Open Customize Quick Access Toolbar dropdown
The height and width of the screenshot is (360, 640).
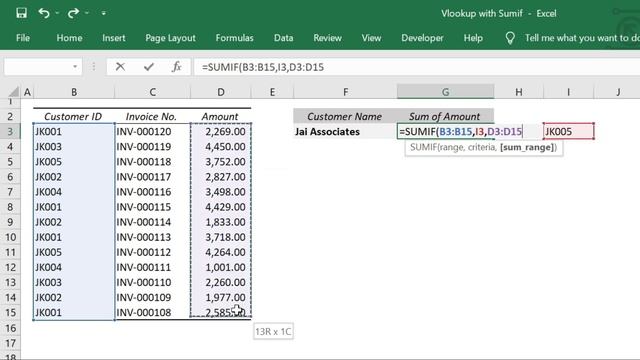tap(104, 13)
